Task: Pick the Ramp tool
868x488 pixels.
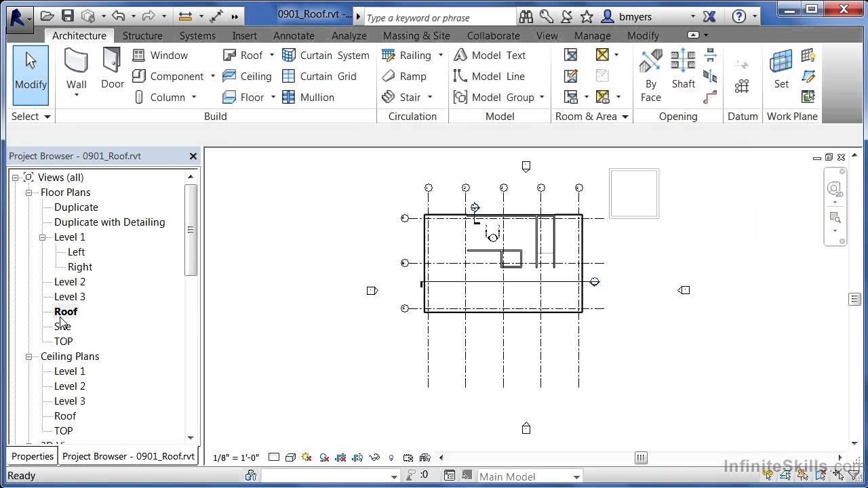Action: click(x=404, y=77)
